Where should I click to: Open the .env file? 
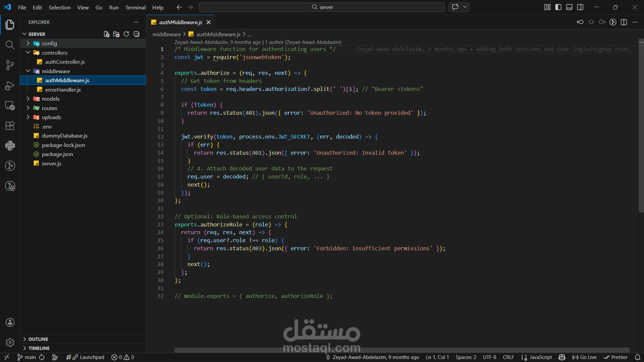click(83, 126)
